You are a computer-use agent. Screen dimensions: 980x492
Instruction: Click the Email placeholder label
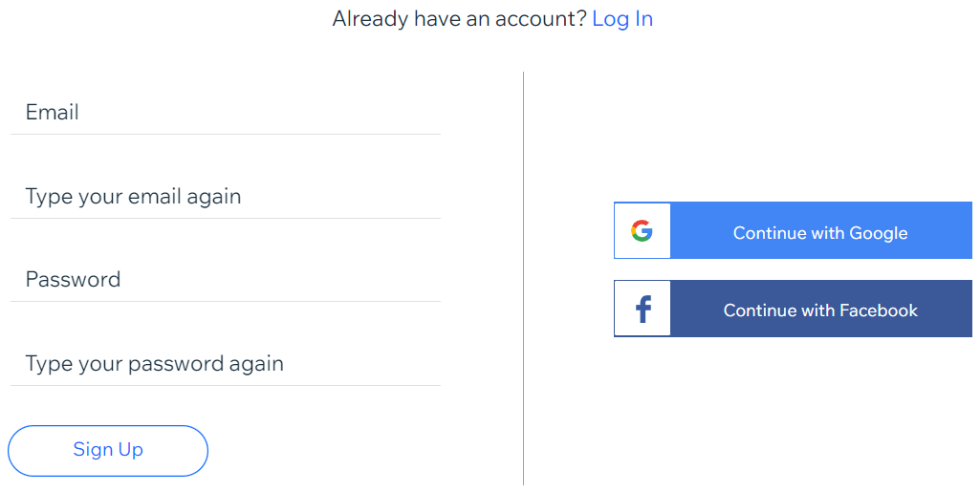coord(52,113)
